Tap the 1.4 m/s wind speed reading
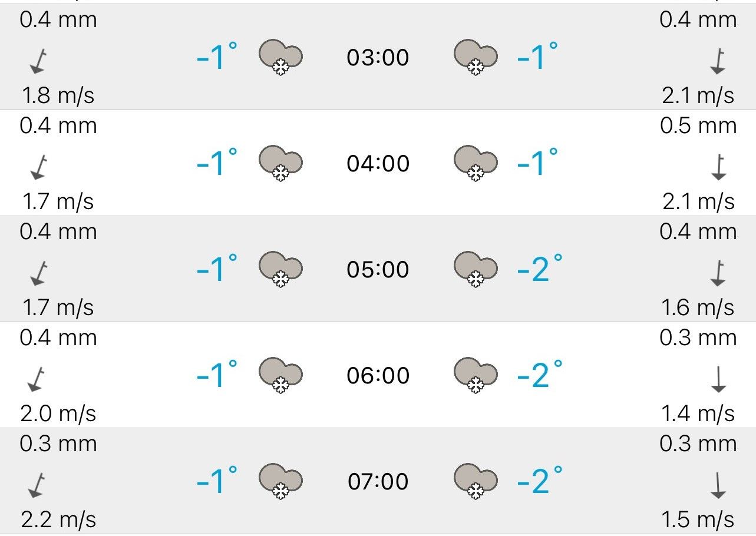The width and height of the screenshot is (756, 536). coord(698,414)
